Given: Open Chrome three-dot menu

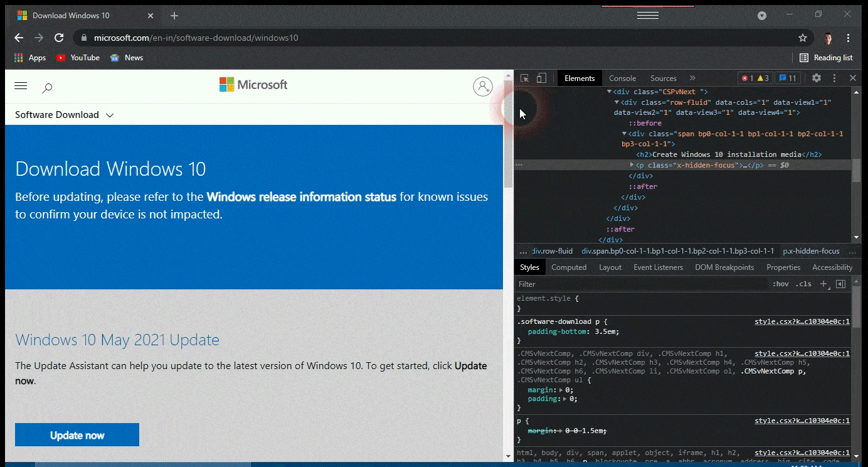Looking at the screenshot, I should coord(849,38).
